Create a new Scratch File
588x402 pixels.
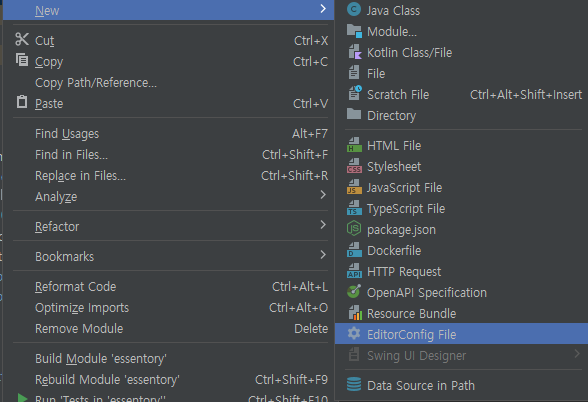tap(461, 94)
